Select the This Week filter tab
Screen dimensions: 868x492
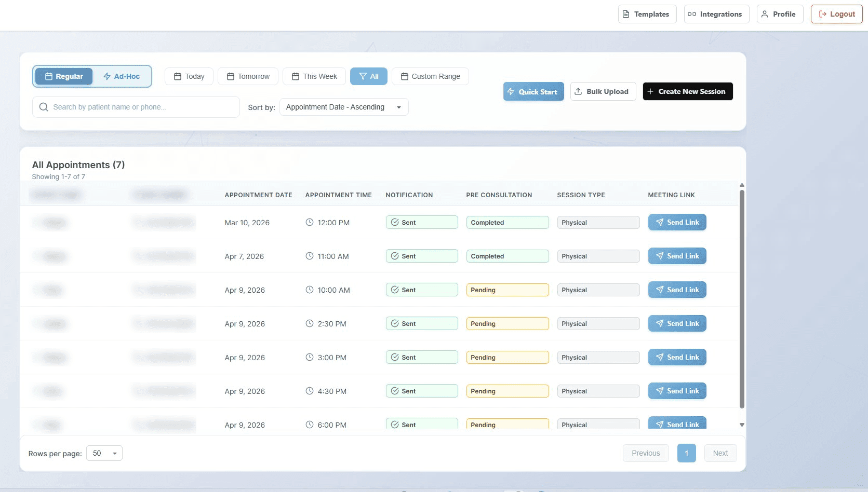tap(314, 76)
